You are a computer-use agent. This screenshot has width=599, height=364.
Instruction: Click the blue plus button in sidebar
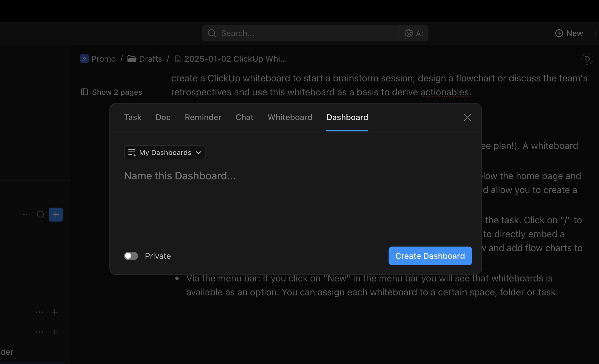click(x=56, y=215)
